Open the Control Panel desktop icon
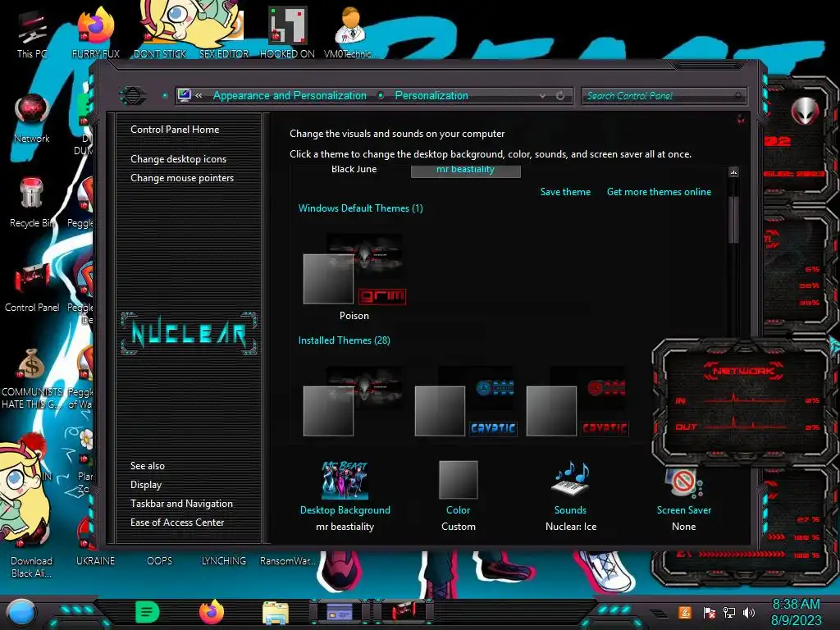Screen dimensions: 840x630 click(32, 287)
